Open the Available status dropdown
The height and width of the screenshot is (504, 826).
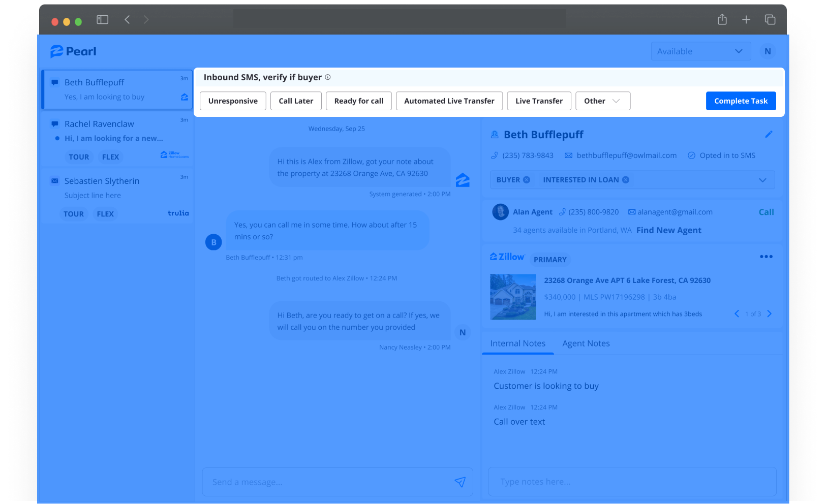click(701, 51)
